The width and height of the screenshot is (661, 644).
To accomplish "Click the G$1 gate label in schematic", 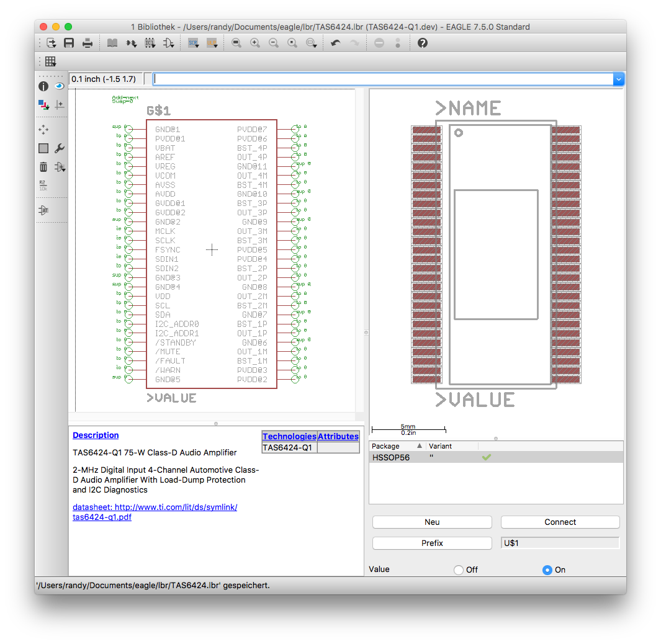I will pyautogui.click(x=158, y=111).
